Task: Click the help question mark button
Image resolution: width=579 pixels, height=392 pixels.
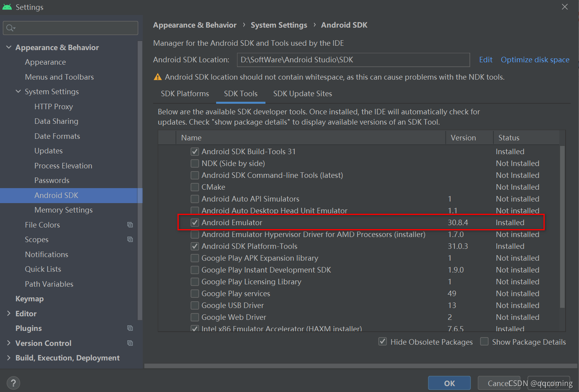Action: [x=13, y=383]
